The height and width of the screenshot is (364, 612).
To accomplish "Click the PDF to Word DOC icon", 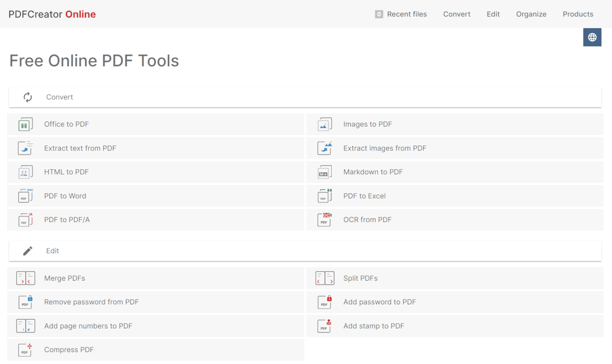I will click(25, 196).
